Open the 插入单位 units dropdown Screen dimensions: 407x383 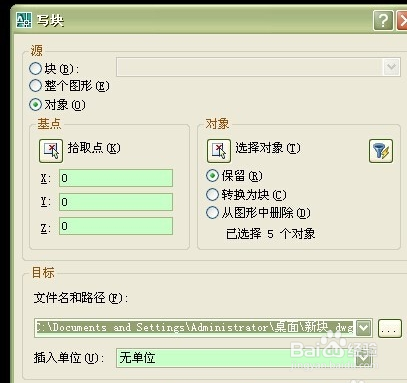click(363, 358)
